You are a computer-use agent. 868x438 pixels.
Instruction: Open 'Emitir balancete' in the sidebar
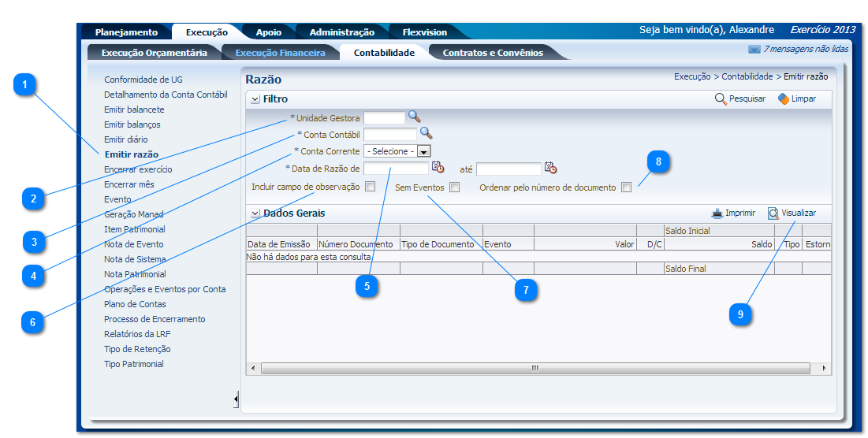(134, 109)
